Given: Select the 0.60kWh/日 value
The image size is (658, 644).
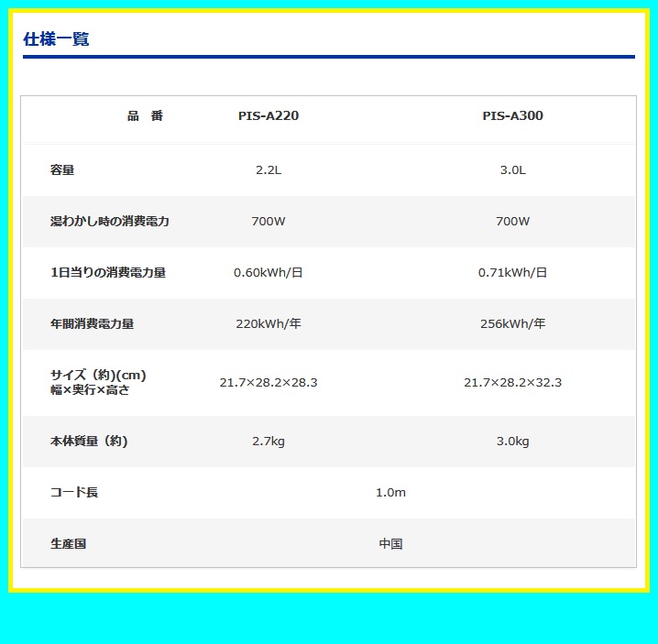Looking at the screenshot, I should (x=269, y=272).
